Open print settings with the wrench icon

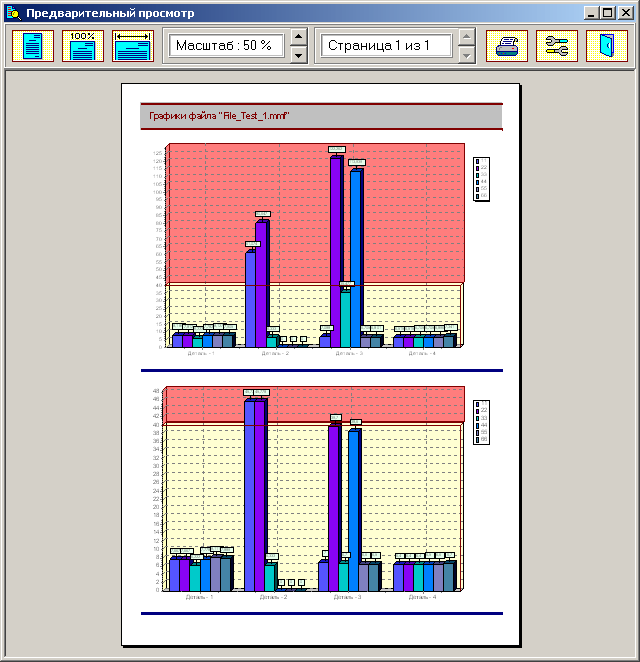pyautogui.click(x=557, y=46)
